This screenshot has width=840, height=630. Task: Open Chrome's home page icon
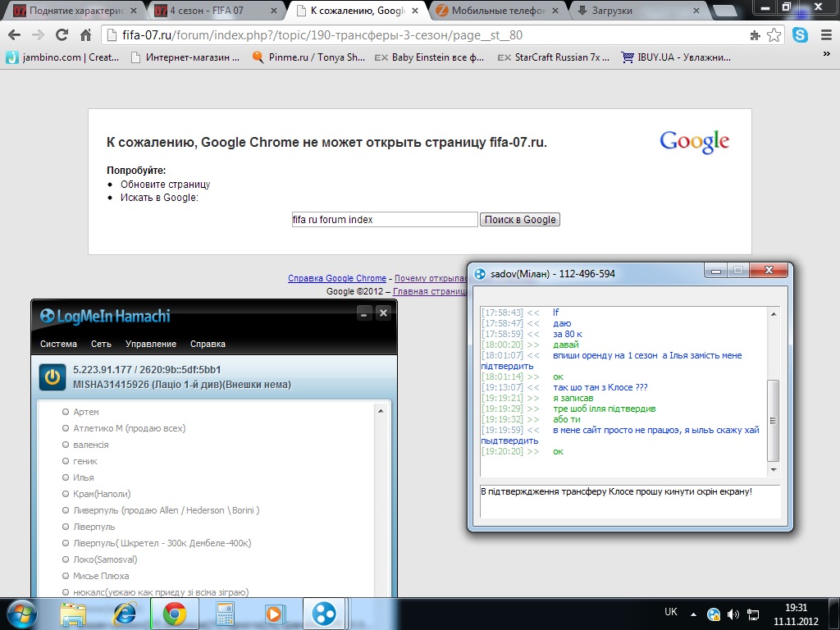coord(85,35)
